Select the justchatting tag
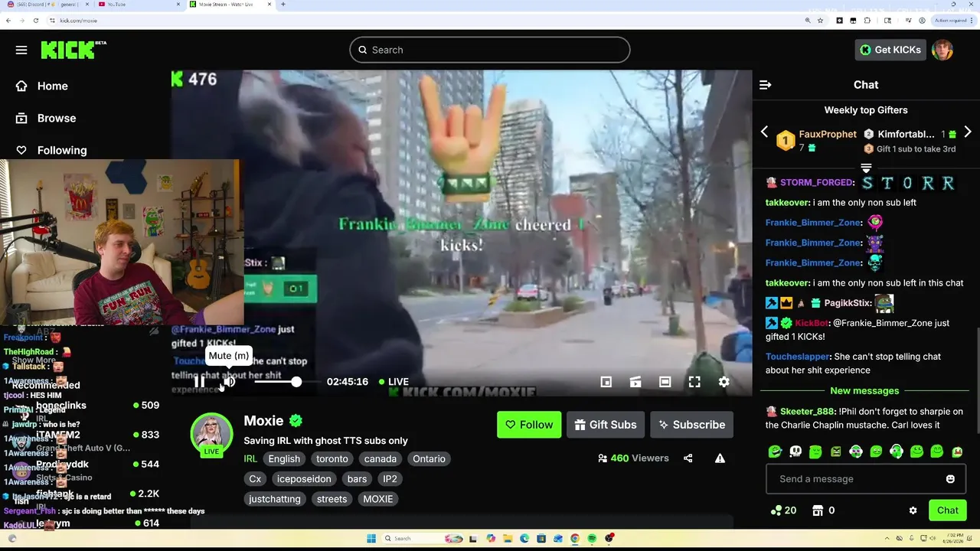 point(275,499)
